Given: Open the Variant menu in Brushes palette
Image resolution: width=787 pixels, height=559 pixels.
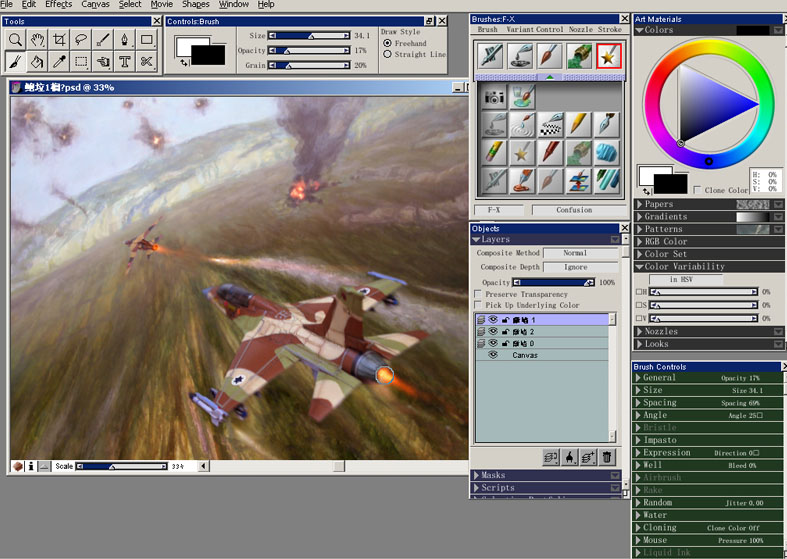Looking at the screenshot, I should coord(519,30).
